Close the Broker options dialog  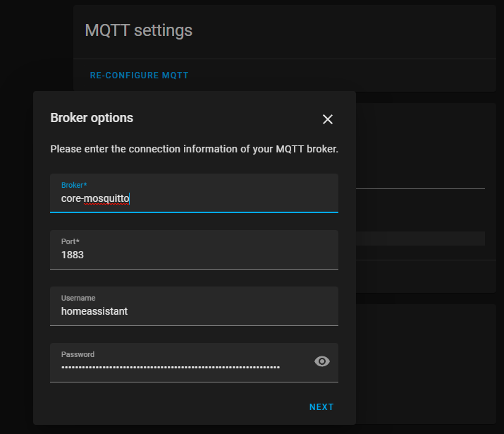pos(327,119)
